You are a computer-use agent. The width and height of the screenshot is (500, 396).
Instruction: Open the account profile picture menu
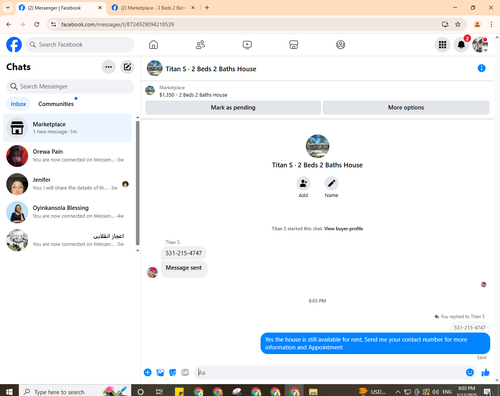(480, 45)
